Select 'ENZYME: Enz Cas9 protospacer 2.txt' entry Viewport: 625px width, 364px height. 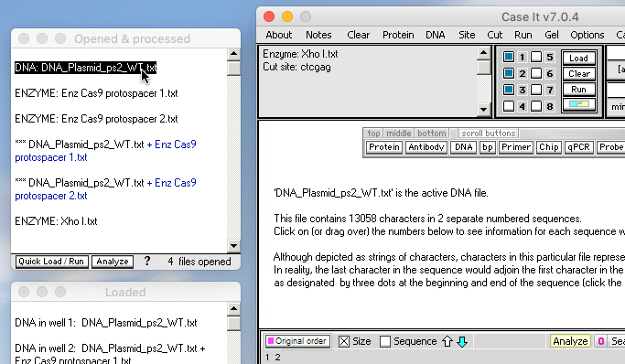tap(96, 119)
